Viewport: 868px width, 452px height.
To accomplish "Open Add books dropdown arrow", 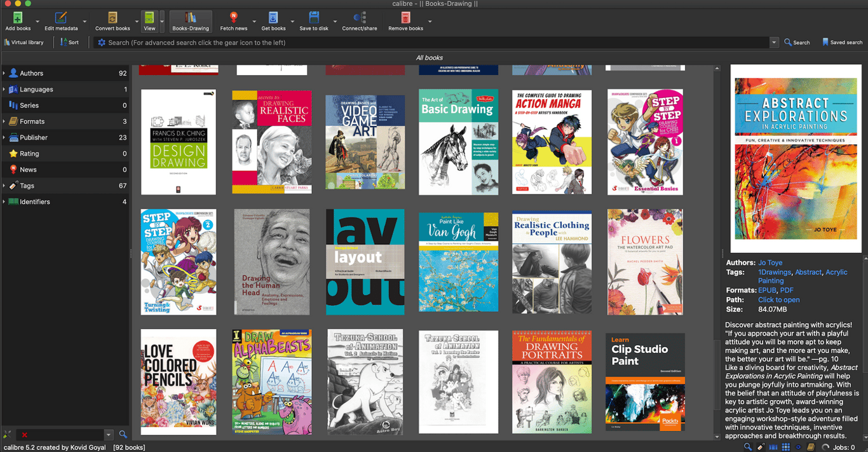I will tap(37, 22).
